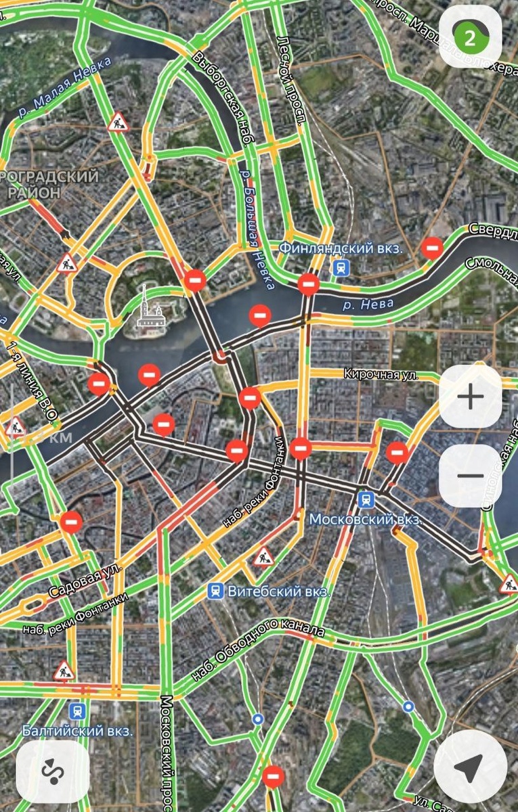518x812 pixels.
Task: Tap road closure sign near Финляндский вкз.
Action: pyautogui.click(x=309, y=284)
